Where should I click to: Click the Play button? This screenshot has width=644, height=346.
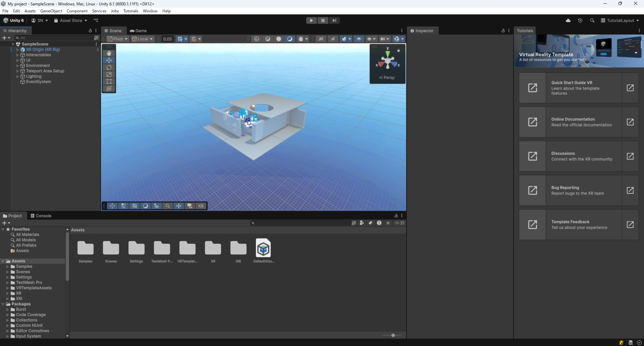(312, 21)
